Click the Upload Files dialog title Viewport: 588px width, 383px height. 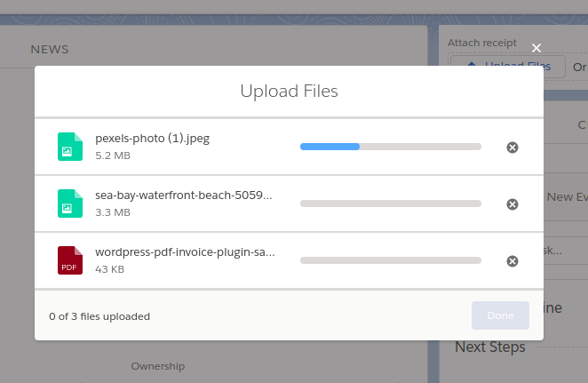(290, 92)
